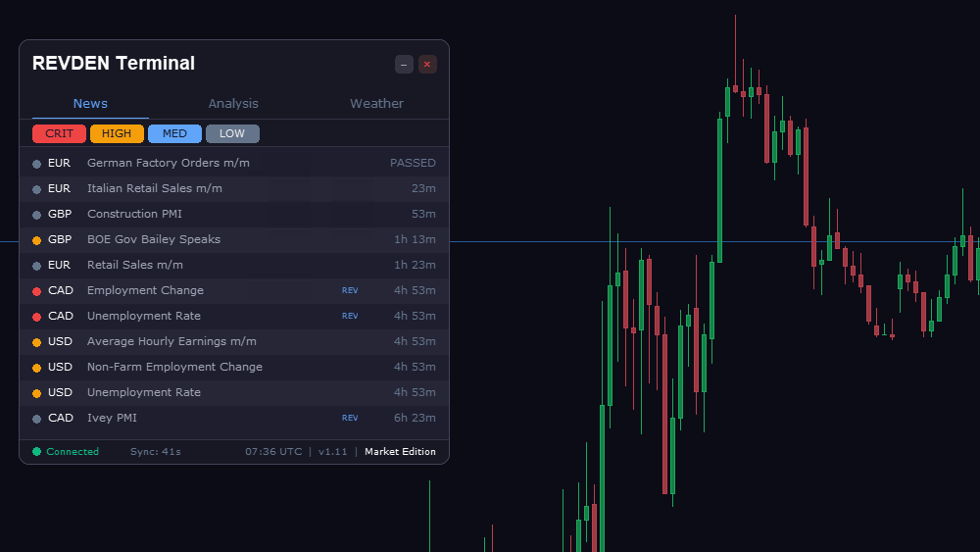Click the 23m countdown for Italian Retail Sales
Viewport: 980px width, 552px height.
coord(423,189)
